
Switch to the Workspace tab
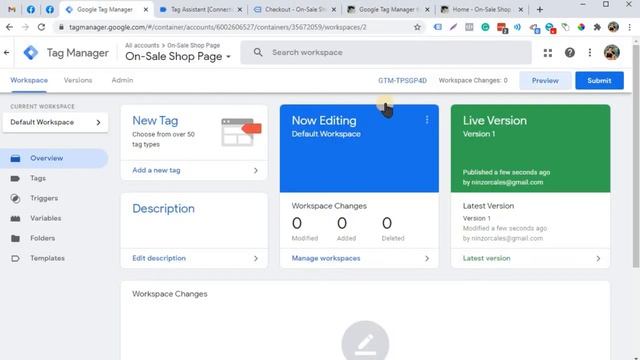pyautogui.click(x=29, y=80)
